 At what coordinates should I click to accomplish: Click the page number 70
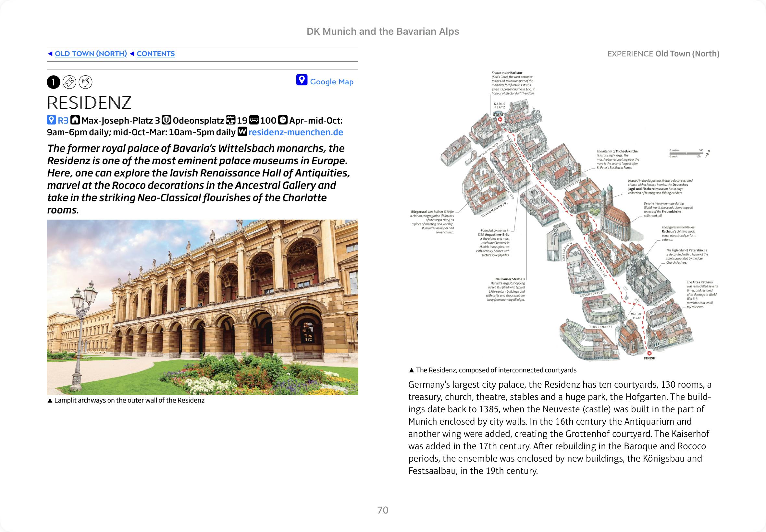pyautogui.click(x=383, y=510)
